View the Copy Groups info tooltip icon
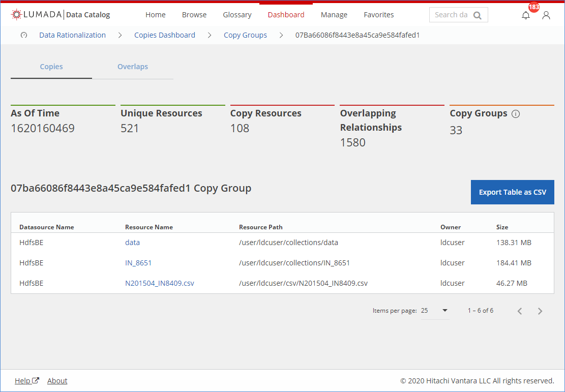The image size is (565, 392). (516, 113)
